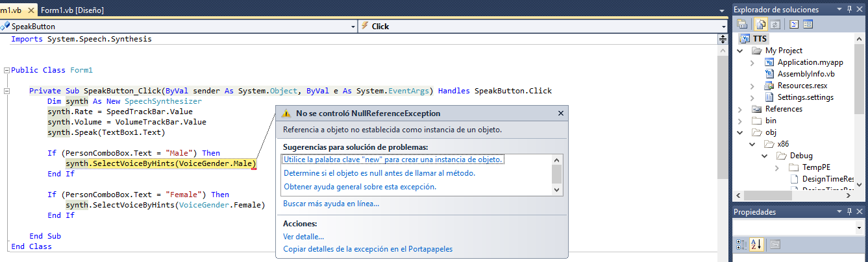
Task: Collapse the My Project tree node
Action: point(740,51)
